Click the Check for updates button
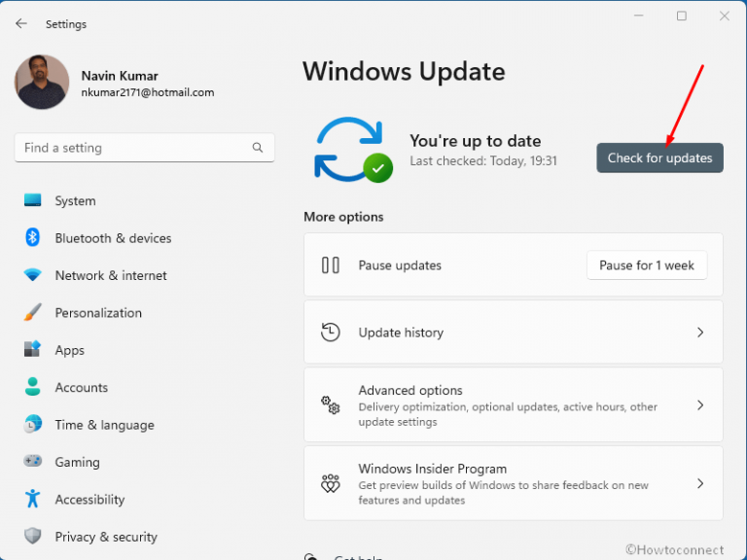This screenshot has width=747, height=560. pos(659,158)
